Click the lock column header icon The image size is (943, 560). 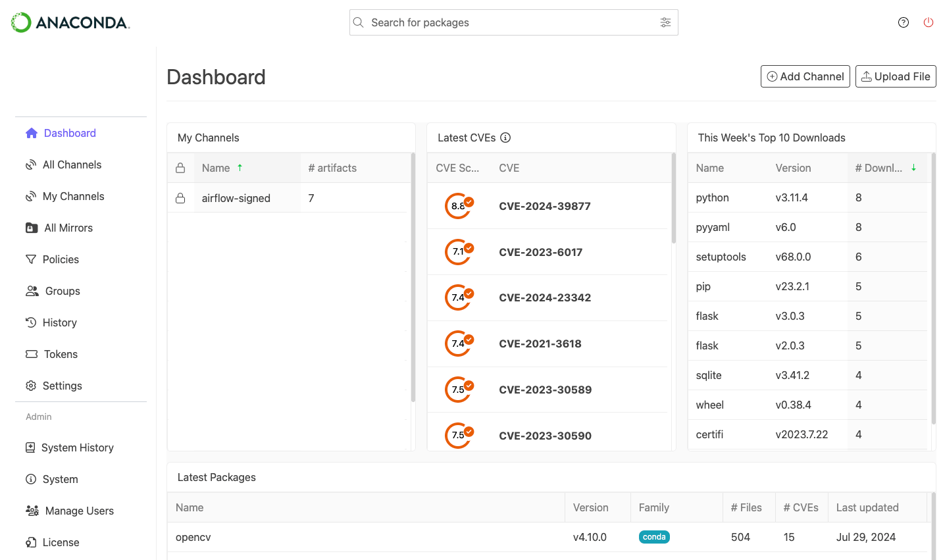click(x=180, y=168)
